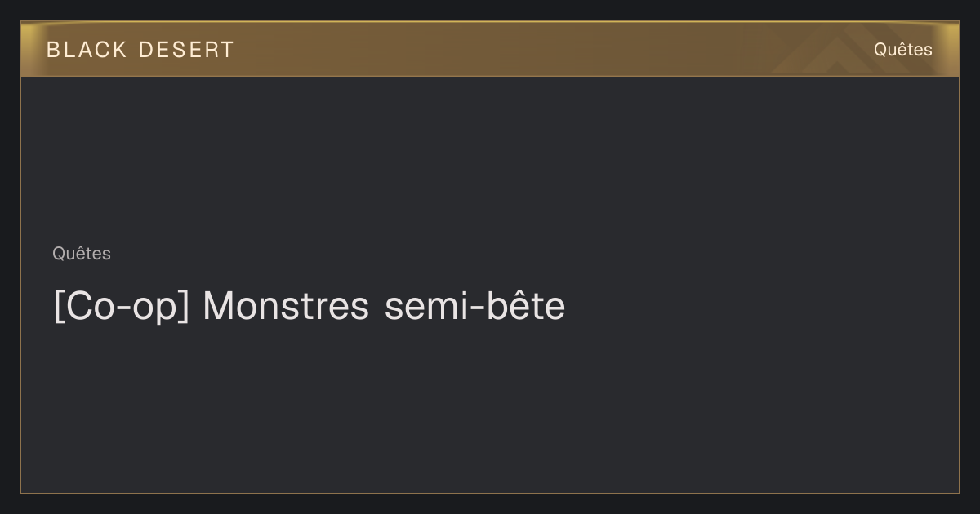Screen dimensions: 980x514
Task: Open the home page via BLACK DESERT wordmark
Action: (x=140, y=50)
